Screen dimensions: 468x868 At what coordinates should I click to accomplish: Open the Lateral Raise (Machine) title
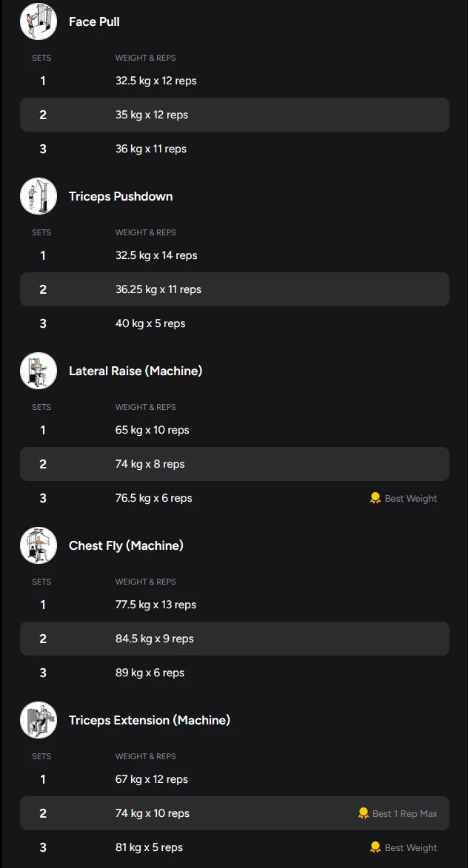click(136, 371)
